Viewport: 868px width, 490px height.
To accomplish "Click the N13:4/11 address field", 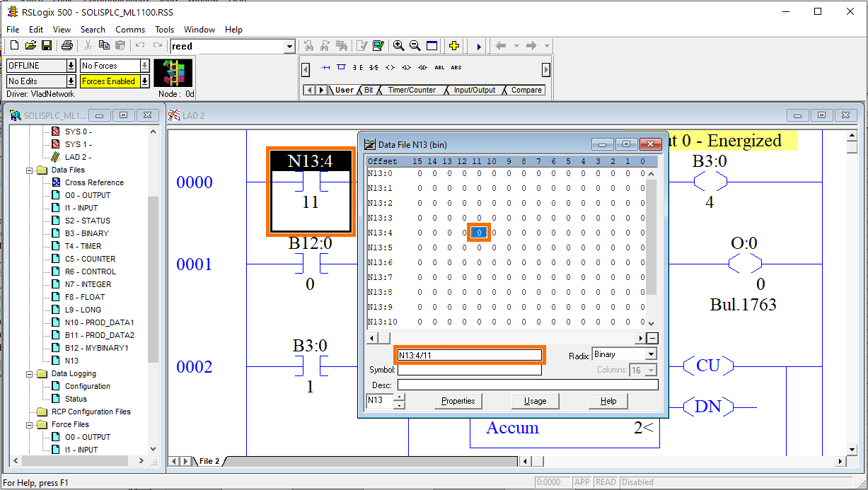I will coord(470,355).
